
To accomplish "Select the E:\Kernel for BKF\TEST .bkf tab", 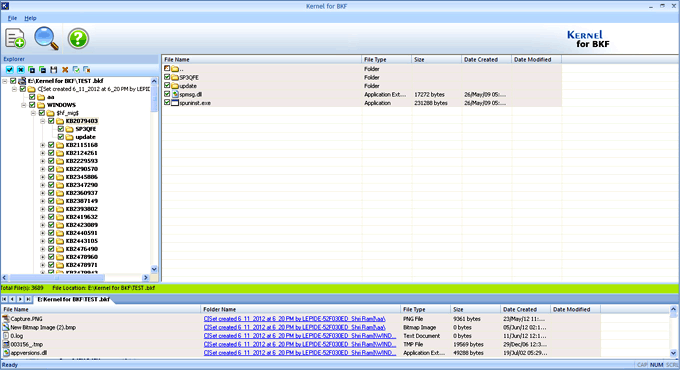I will (73, 299).
